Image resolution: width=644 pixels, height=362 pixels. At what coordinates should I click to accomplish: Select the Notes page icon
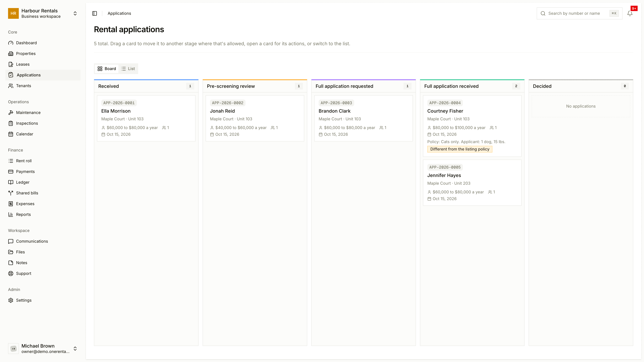(11, 263)
